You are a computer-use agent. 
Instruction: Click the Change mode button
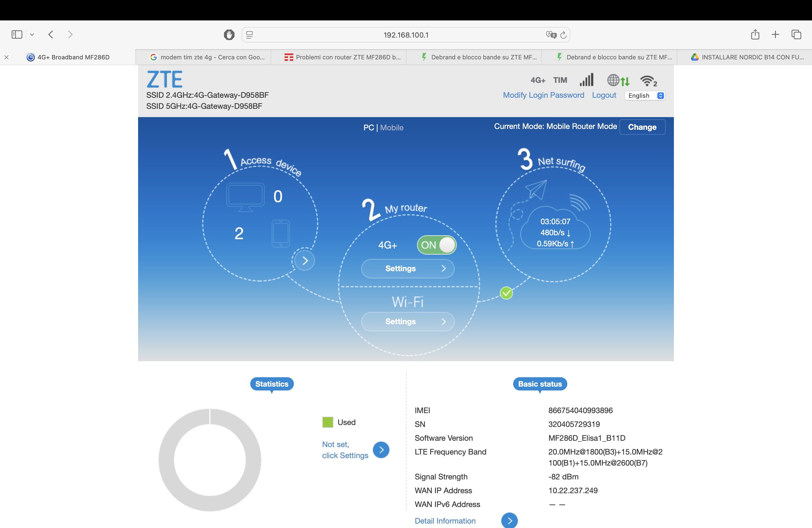(642, 127)
